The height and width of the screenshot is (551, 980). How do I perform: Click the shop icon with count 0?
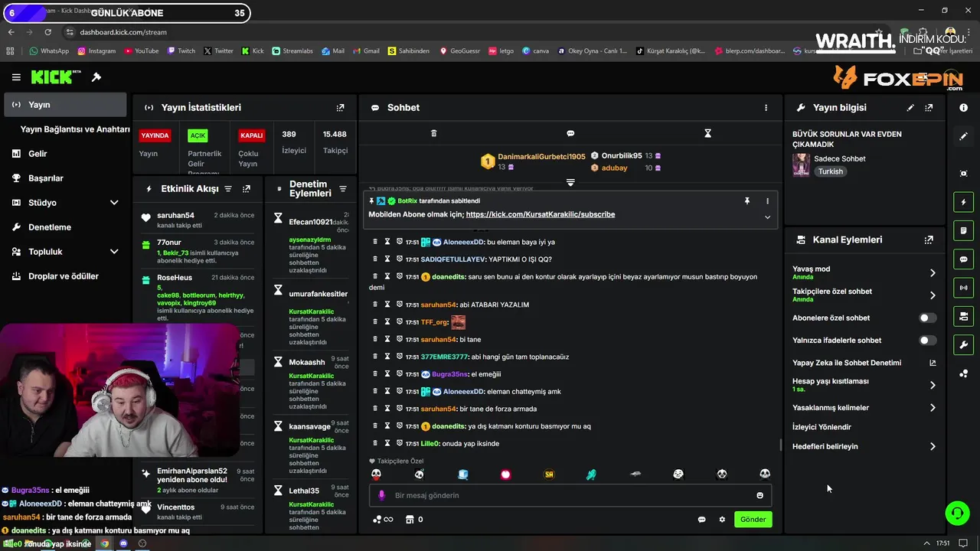tap(414, 520)
